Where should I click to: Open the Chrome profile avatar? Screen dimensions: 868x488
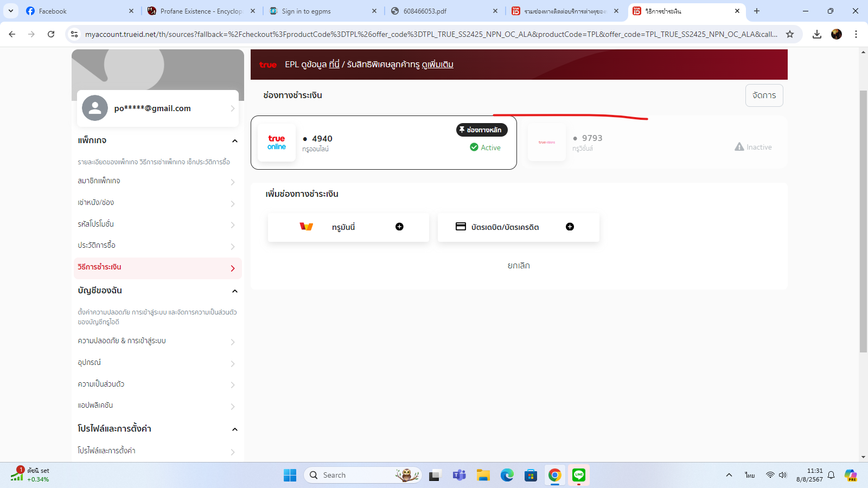(837, 34)
